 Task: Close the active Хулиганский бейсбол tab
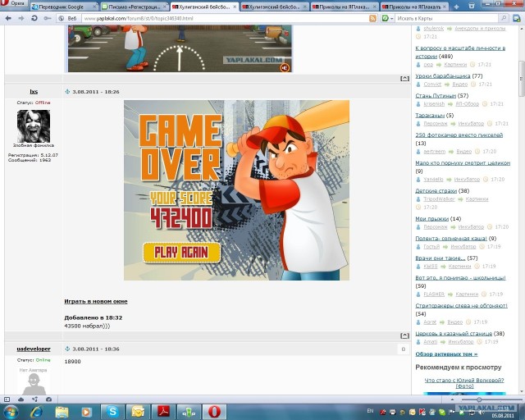click(235, 7)
